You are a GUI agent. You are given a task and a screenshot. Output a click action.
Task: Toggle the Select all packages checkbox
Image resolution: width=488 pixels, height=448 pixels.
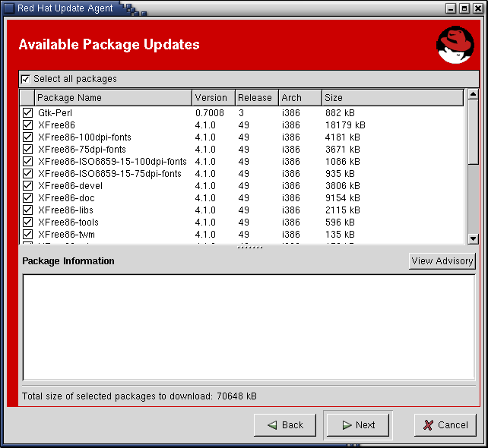pos(26,79)
